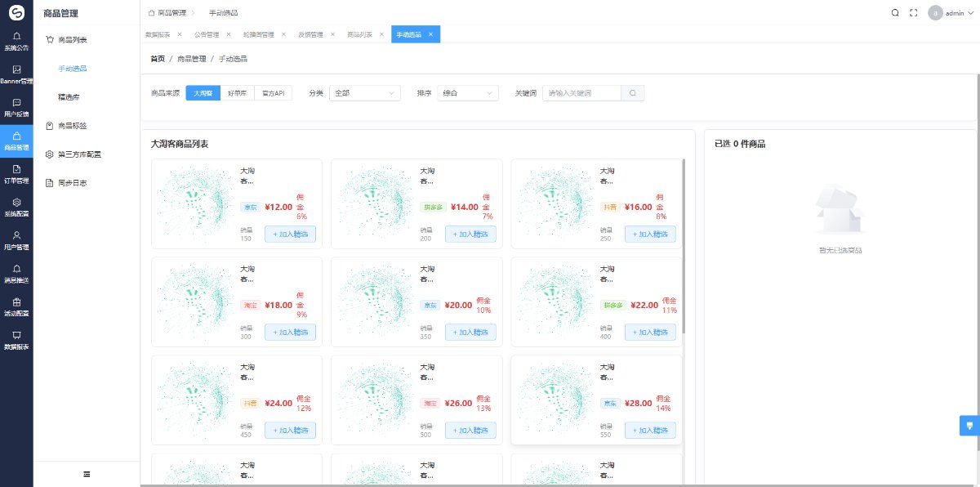Close the 商品列表 tab
Screen dimensions: 980x487
pos(381,34)
